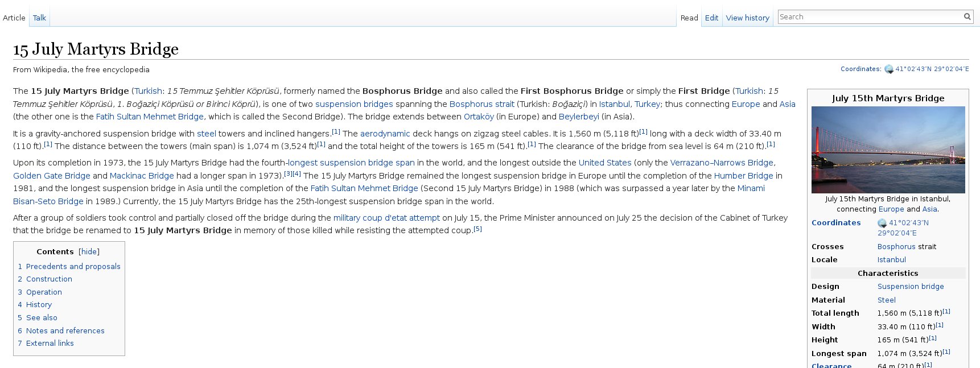Hide the Contents table
Image resolution: width=980 pixels, height=368 pixels.
click(89, 251)
